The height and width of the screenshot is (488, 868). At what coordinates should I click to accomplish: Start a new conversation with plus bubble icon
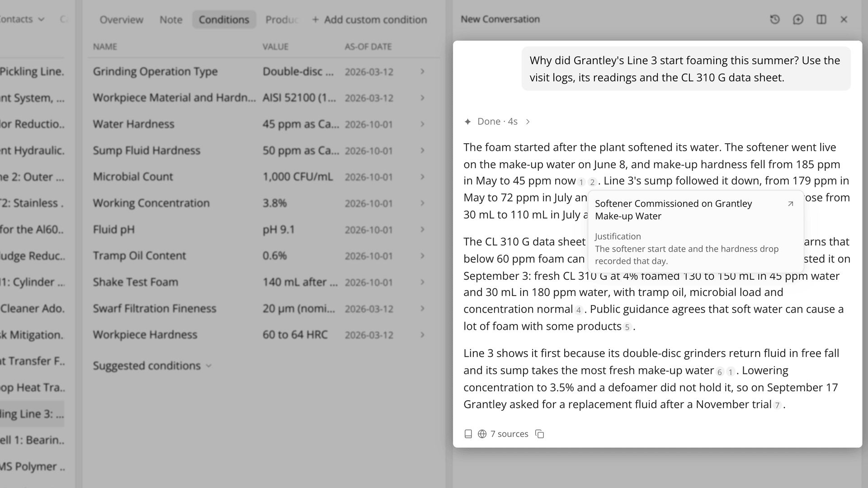pyautogui.click(x=798, y=19)
